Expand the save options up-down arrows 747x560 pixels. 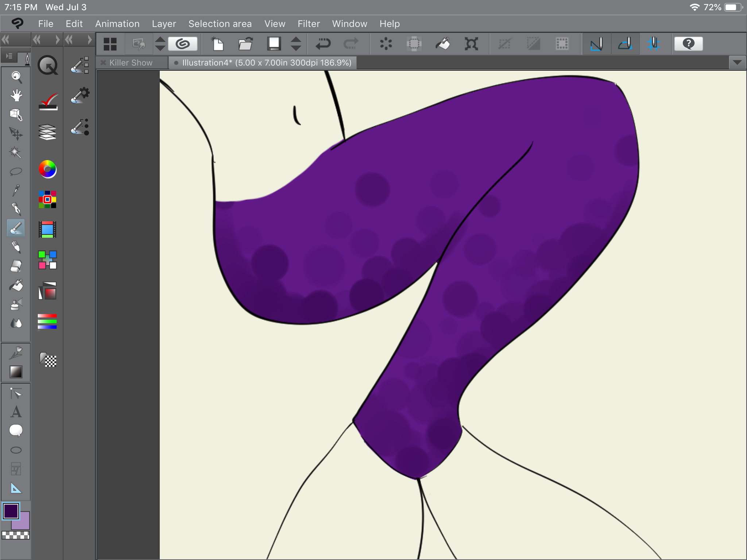click(x=296, y=44)
